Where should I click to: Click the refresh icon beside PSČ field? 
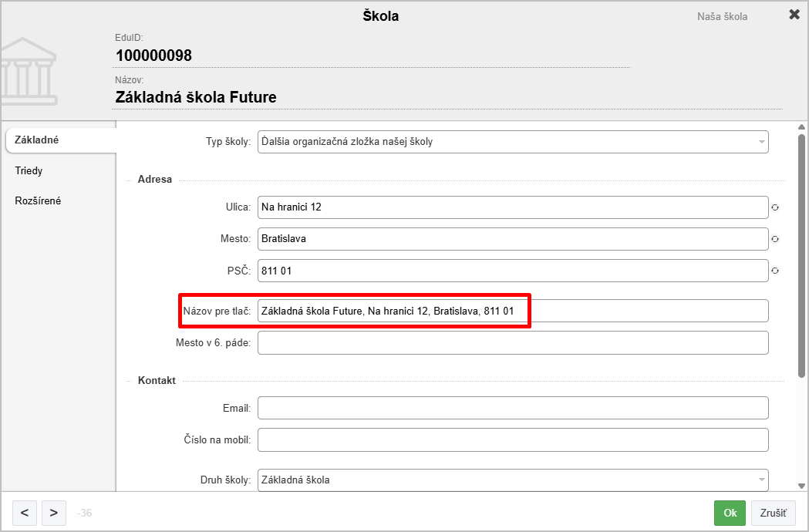point(776,271)
